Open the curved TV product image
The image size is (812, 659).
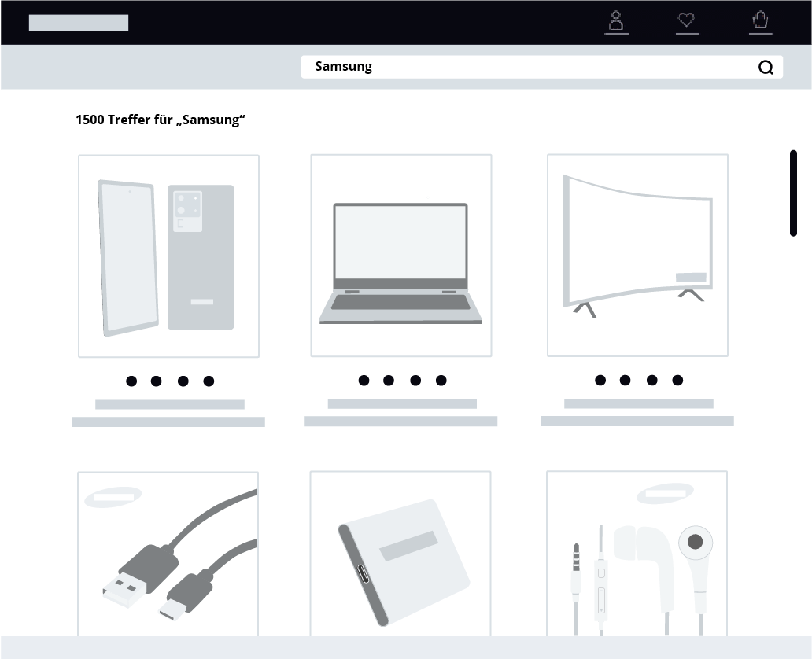(x=637, y=256)
